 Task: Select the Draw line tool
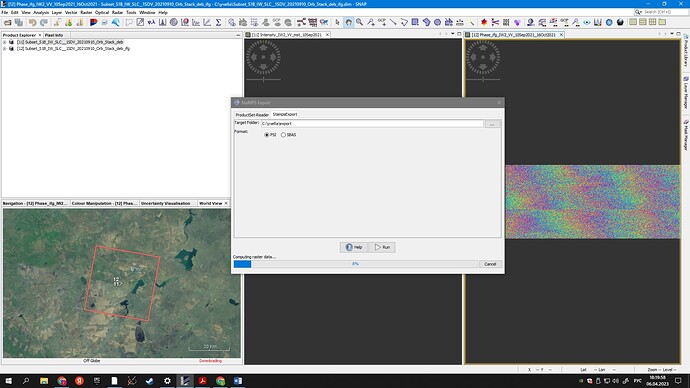click(393, 22)
